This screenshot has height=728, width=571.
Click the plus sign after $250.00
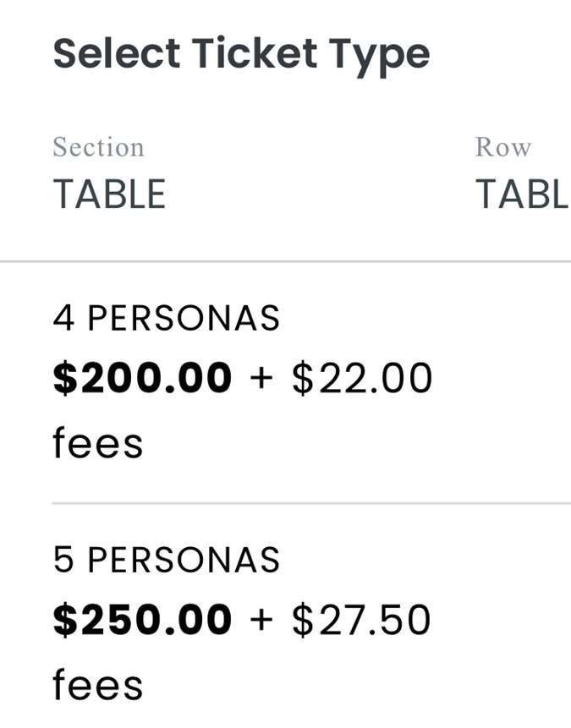click(262, 621)
